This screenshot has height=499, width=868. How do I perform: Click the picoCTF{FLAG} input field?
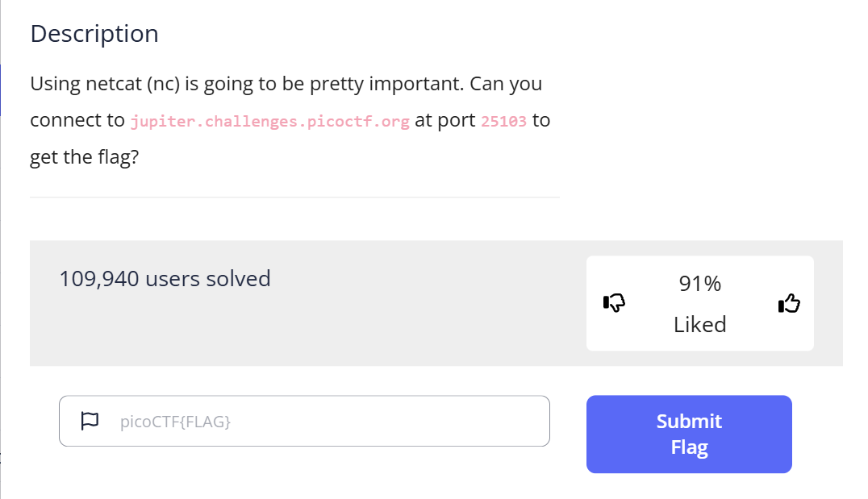(304, 420)
